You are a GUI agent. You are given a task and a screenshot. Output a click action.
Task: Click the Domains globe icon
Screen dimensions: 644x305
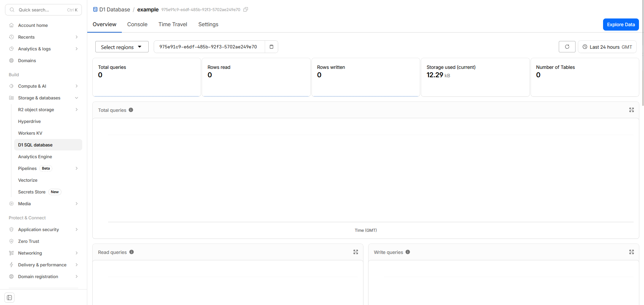[11, 60]
